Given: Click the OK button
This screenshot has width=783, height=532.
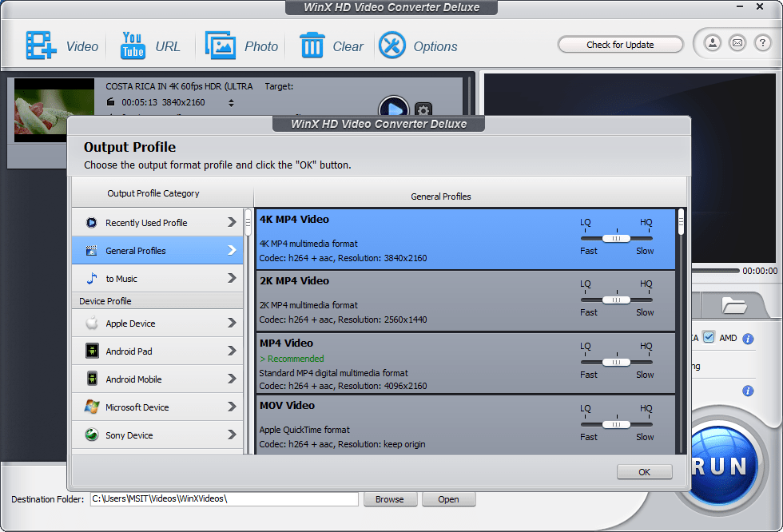Looking at the screenshot, I should point(644,472).
